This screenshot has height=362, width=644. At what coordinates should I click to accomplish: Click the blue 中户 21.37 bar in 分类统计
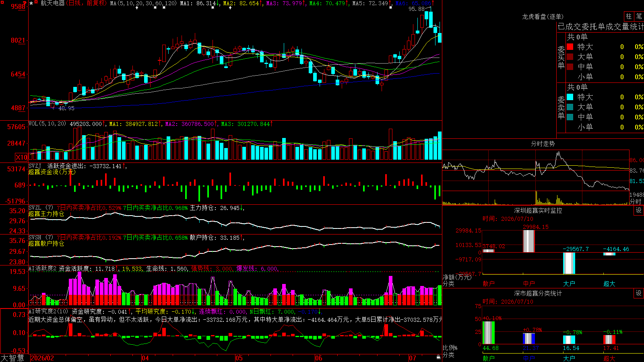click(529, 339)
